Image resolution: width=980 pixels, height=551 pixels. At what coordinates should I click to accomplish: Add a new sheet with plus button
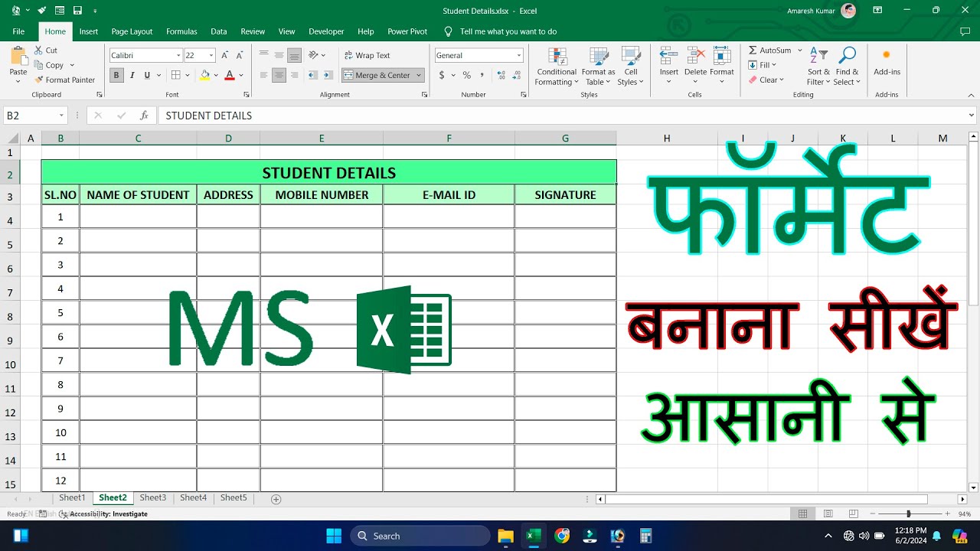click(276, 499)
